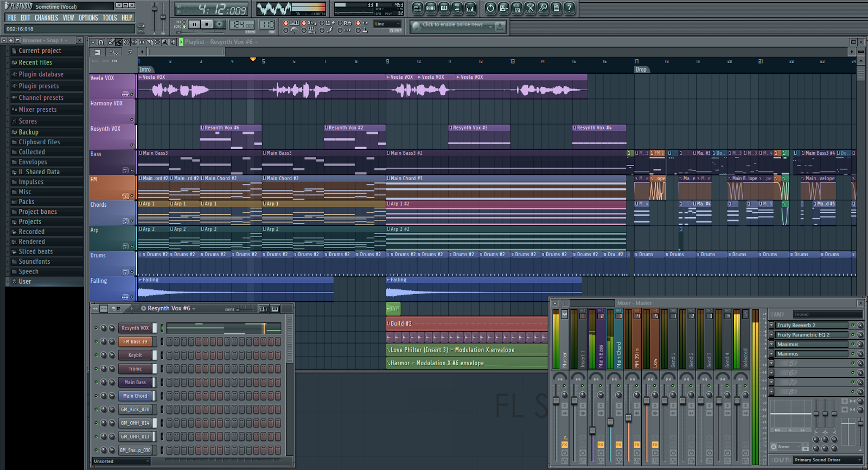The image size is (868, 470).
Task: Select the delete tool in Playlist toolbar
Action: coord(126,42)
